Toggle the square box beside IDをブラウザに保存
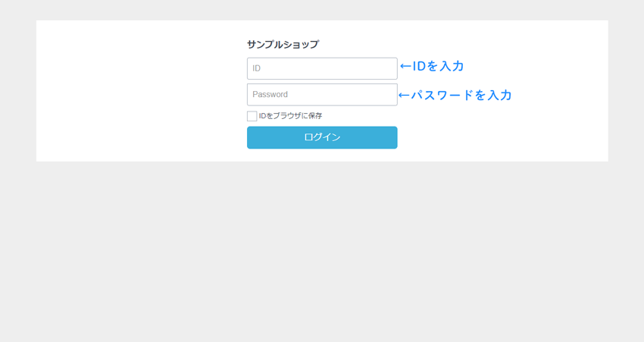The image size is (644, 342). point(252,116)
